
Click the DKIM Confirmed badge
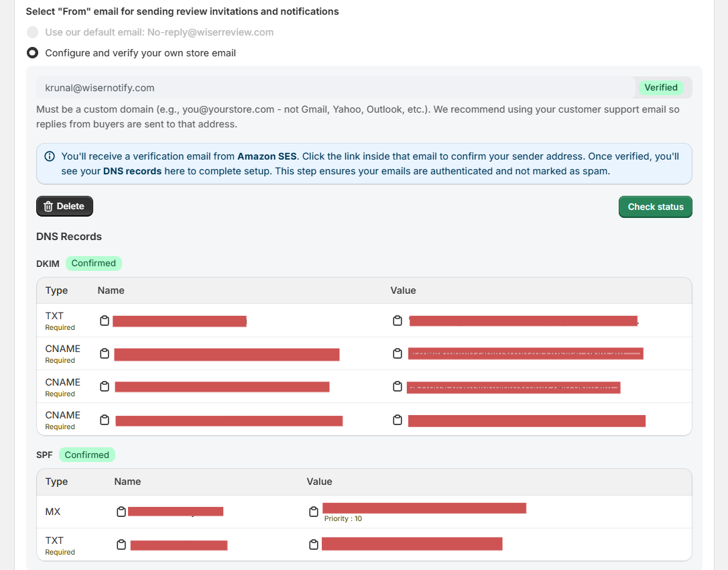[x=94, y=264]
